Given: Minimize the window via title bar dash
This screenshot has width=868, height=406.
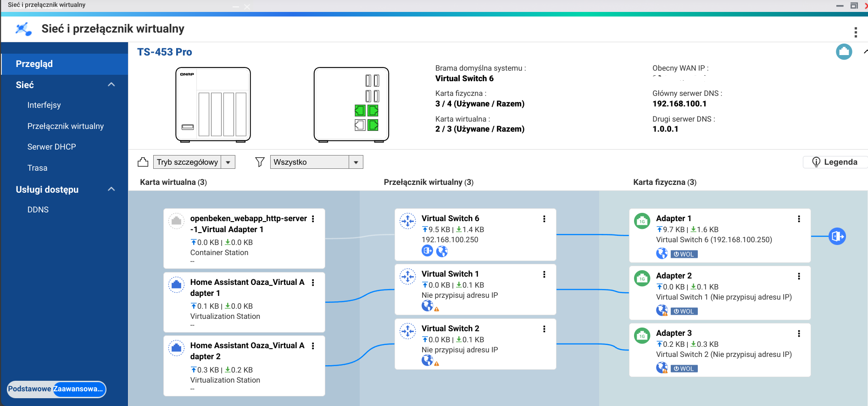Looking at the screenshot, I should click(840, 6).
